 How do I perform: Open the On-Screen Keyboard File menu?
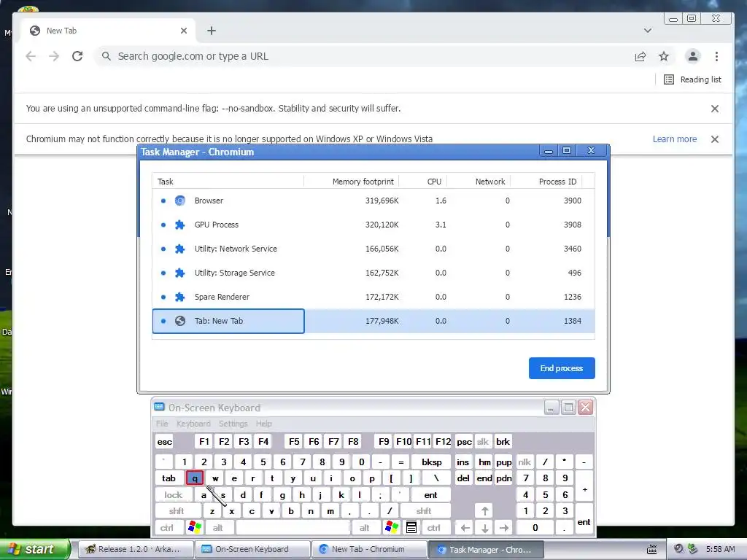point(162,424)
